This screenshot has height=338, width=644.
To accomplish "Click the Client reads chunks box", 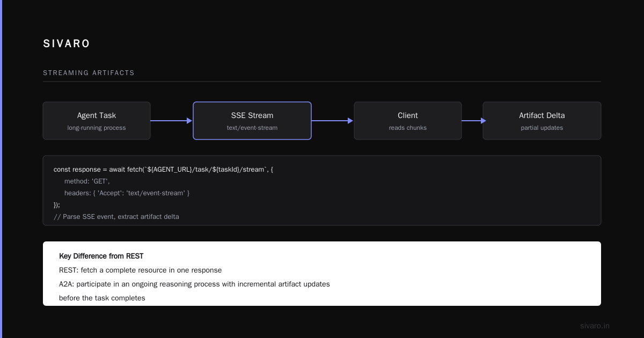I will pos(408,121).
